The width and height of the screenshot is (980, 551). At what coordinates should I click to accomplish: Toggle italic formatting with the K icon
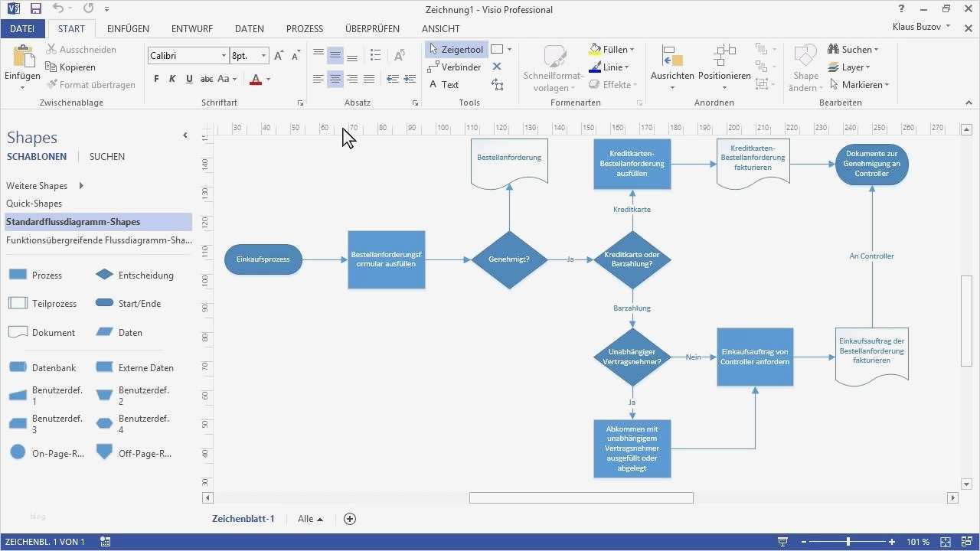click(172, 78)
